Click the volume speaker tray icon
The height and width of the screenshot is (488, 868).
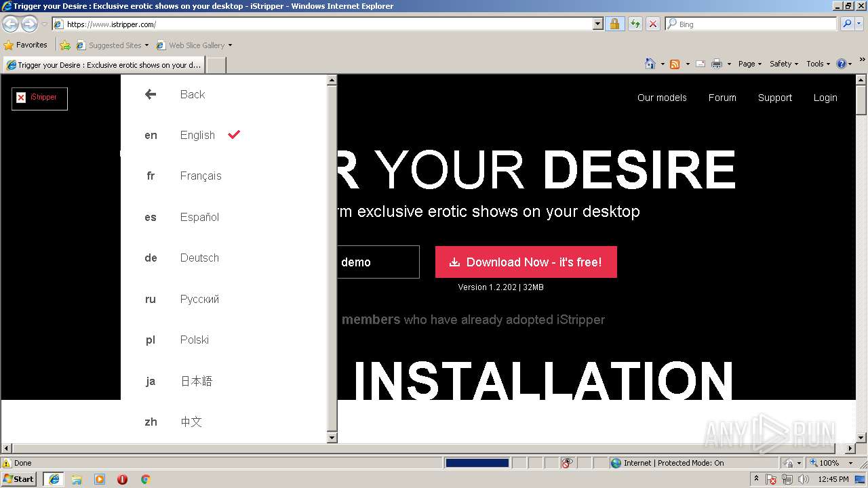pyautogui.click(x=803, y=479)
